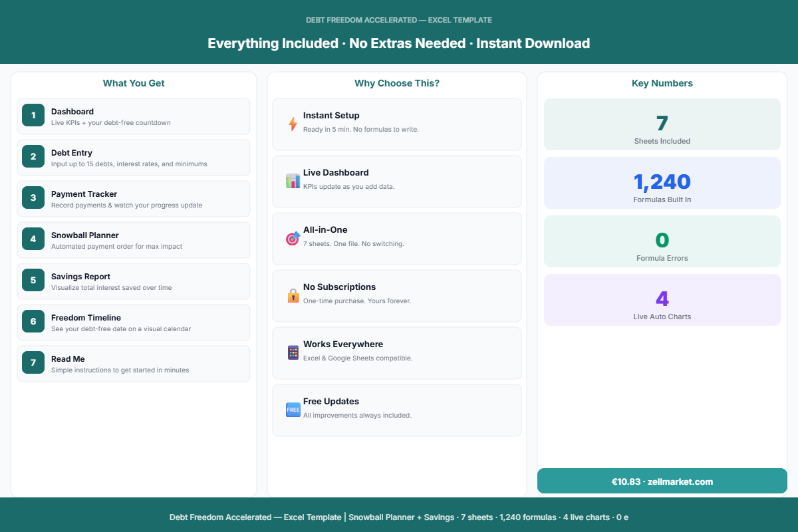
Task: Open the Savings Report item
Action: tap(134, 281)
